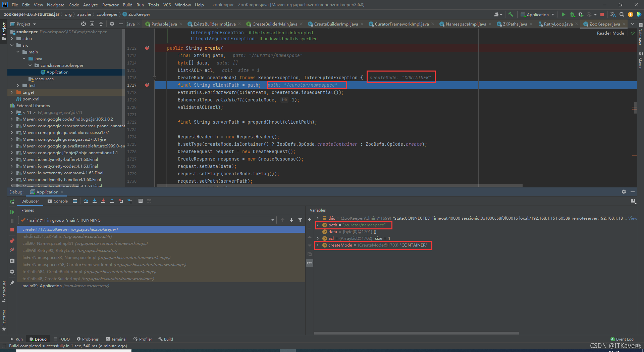Click the Debug bug icon in top toolbar

pos(572,14)
